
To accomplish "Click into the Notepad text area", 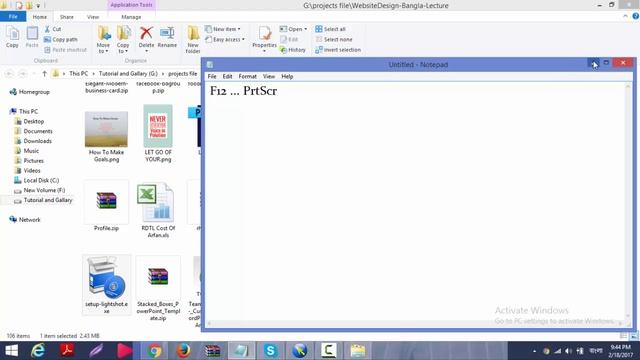I will tap(416, 202).
